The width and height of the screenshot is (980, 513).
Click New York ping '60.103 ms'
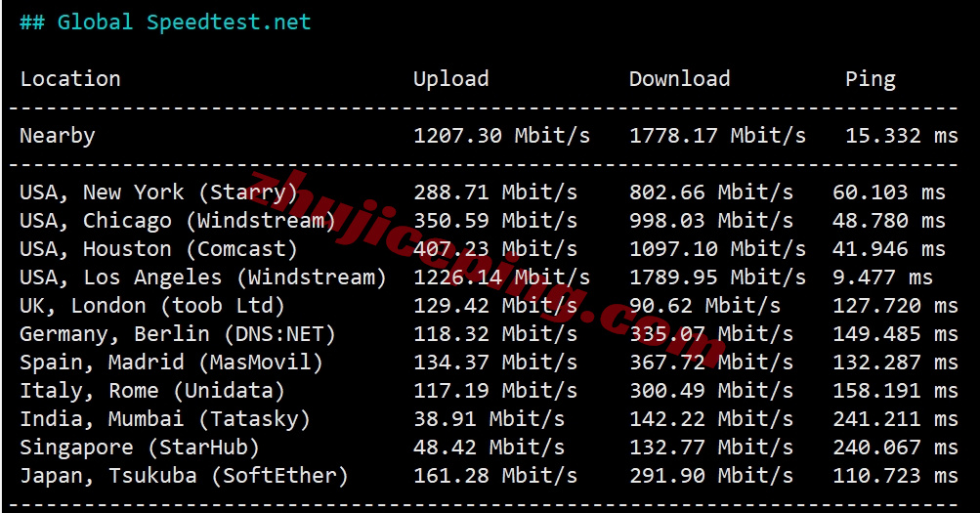889,192
